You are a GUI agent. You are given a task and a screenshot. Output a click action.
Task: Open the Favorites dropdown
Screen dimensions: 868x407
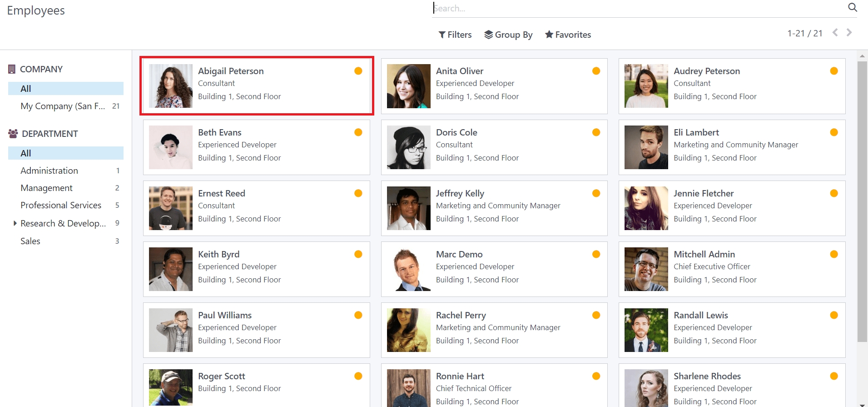(568, 35)
